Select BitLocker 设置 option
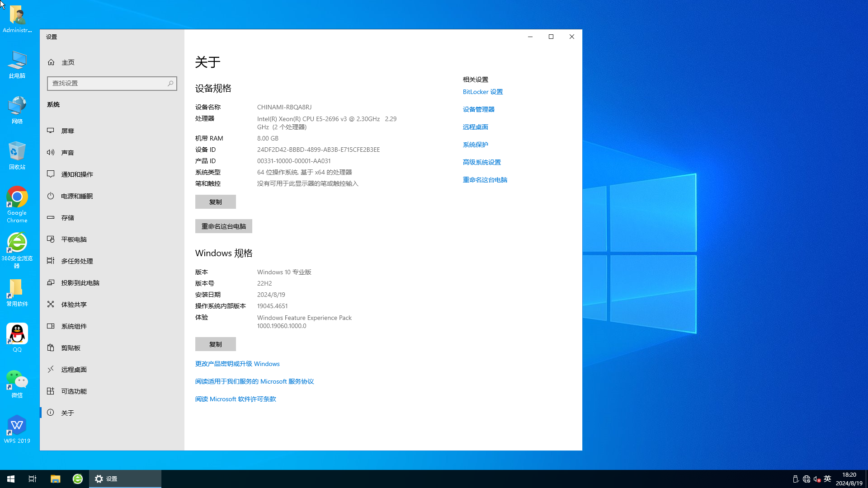 click(483, 91)
